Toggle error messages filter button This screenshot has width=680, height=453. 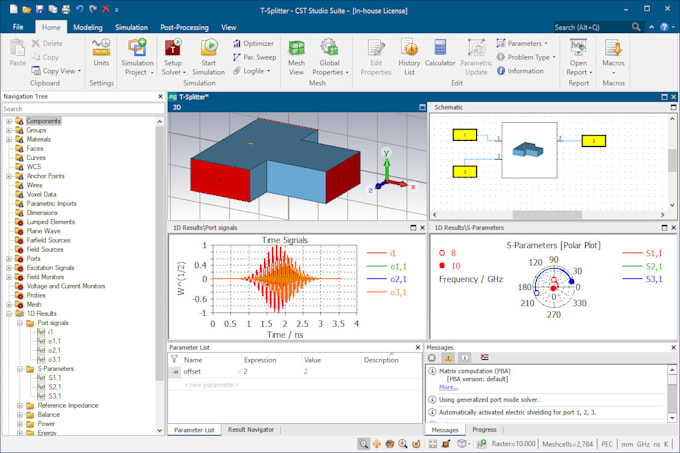click(432, 358)
